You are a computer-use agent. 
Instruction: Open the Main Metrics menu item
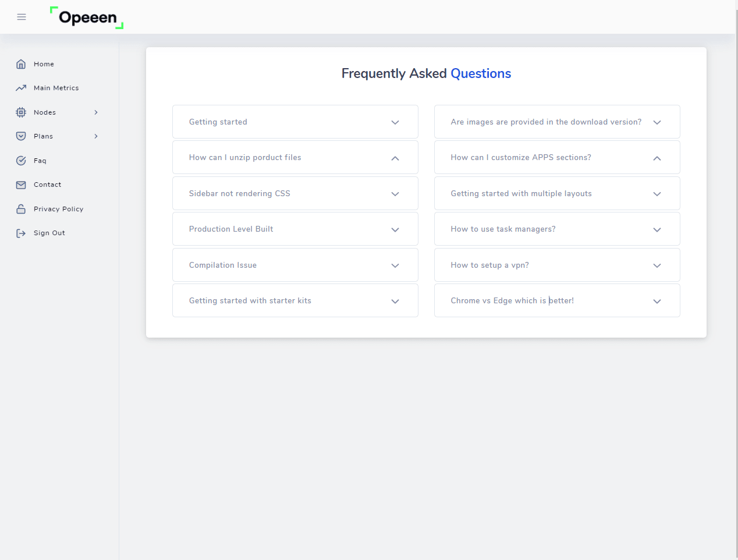pyautogui.click(x=56, y=88)
